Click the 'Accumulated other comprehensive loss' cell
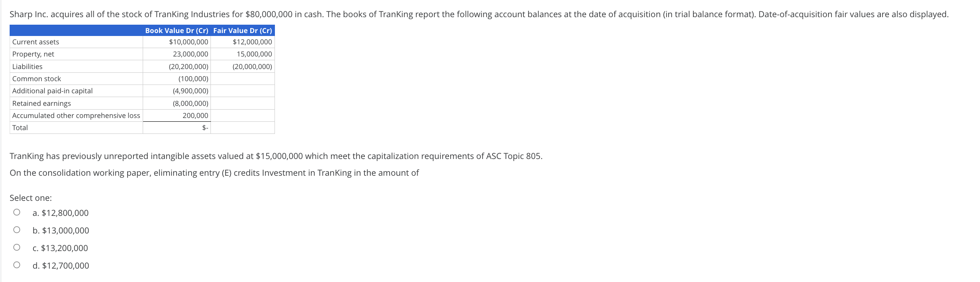The width and height of the screenshot is (980, 282). (76, 115)
